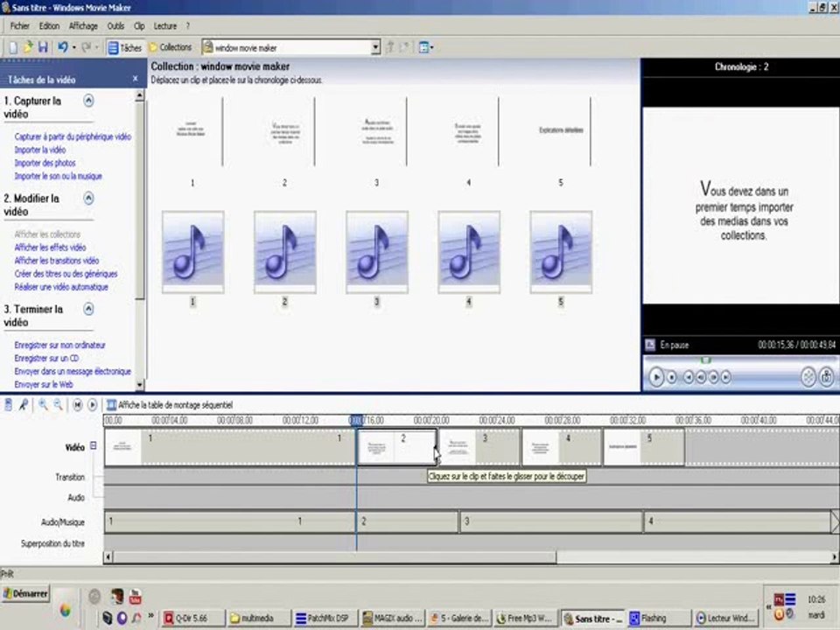Open the Clip menu
This screenshot has width=840, height=630.
[x=139, y=25]
